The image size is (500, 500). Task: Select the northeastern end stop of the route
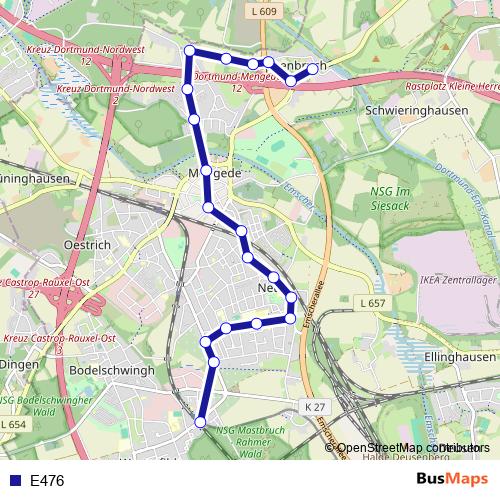[x=313, y=69]
